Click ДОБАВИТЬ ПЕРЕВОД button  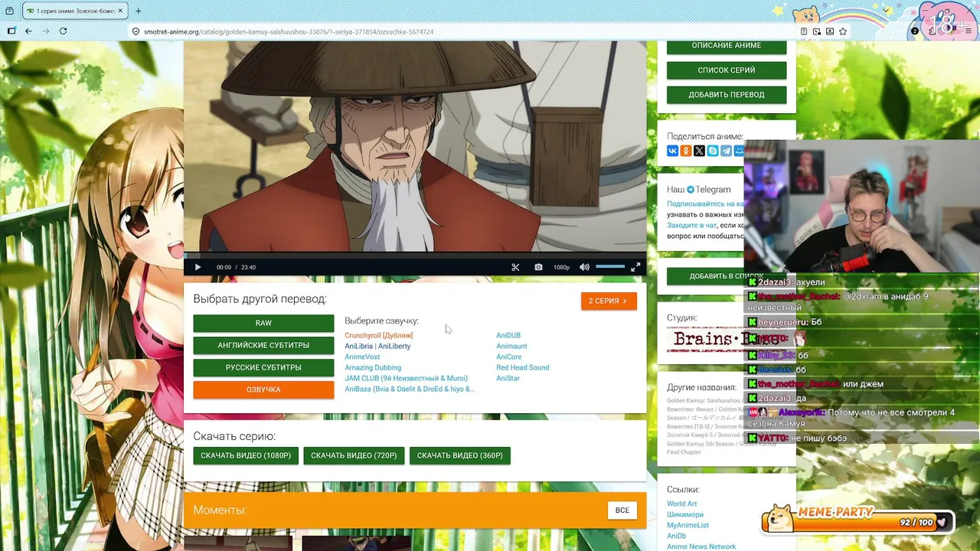727,94
